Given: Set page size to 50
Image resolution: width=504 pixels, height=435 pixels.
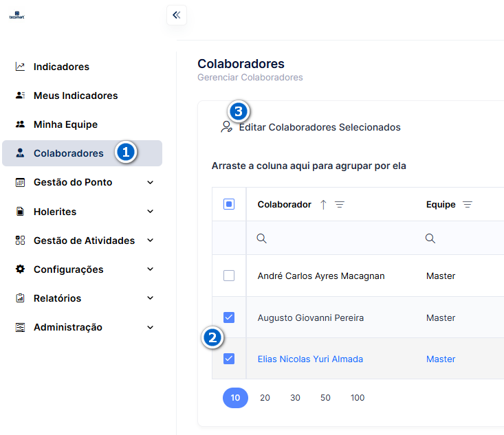Looking at the screenshot, I should (325, 398).
